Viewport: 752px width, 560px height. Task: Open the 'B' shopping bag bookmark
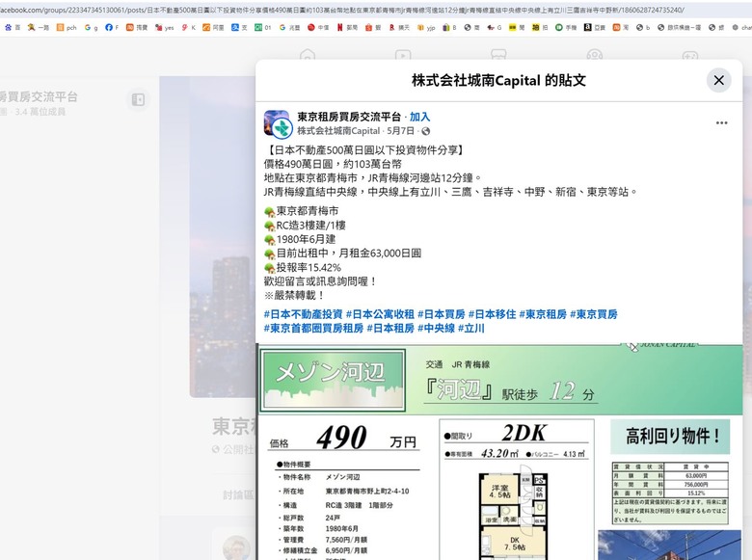tap(449, 28)
